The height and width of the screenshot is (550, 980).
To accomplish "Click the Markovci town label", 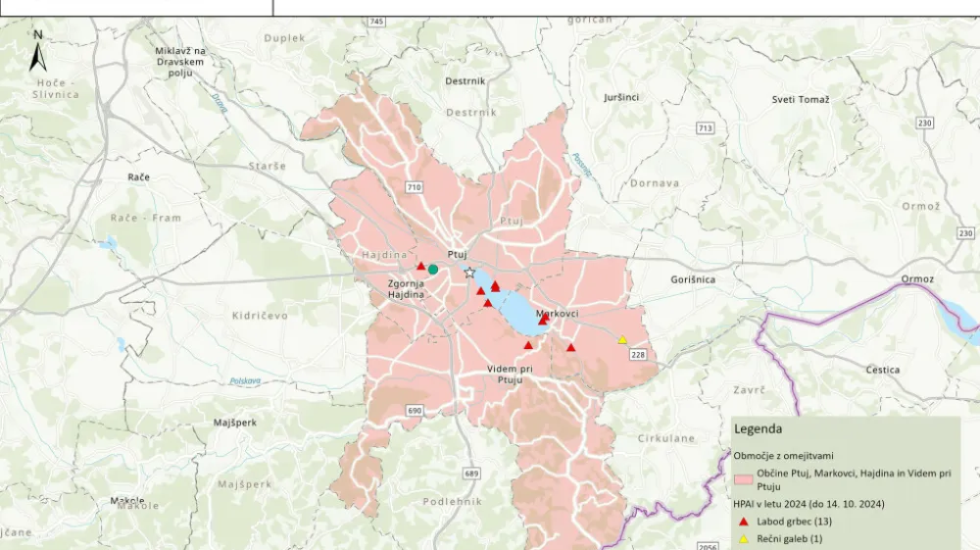I will pyautogui.click(x=558, y=314).
